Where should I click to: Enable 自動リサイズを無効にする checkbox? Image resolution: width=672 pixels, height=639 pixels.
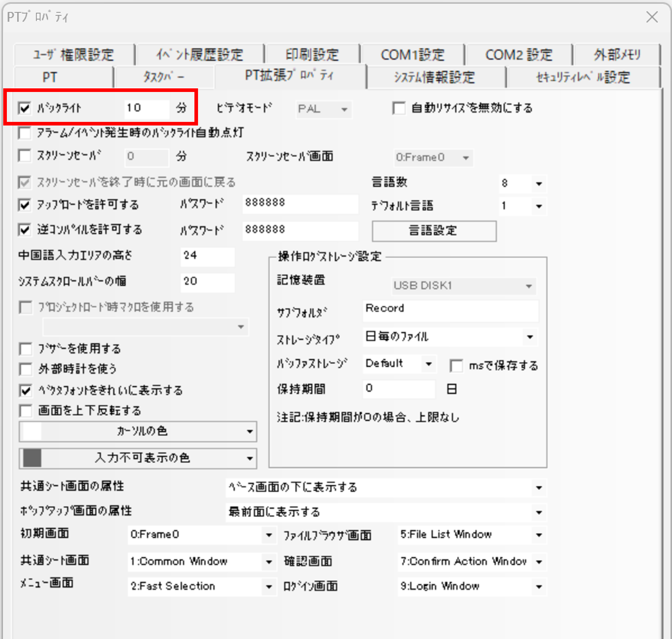point(399,108)
